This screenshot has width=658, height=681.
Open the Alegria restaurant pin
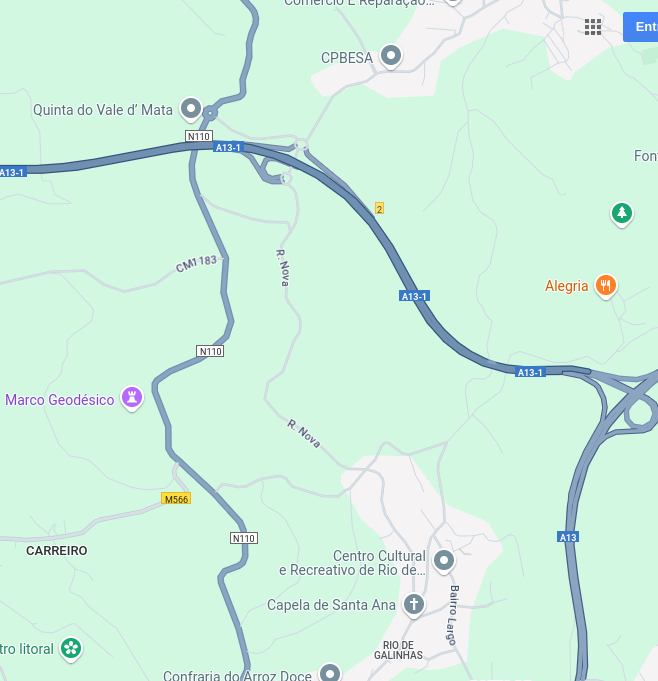[x=605, y=286]
